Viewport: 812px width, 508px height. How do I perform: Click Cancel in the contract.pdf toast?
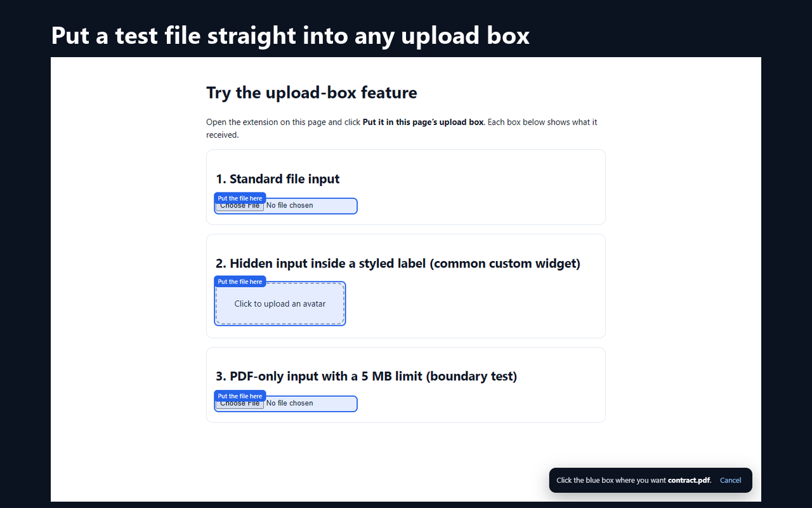730,480
